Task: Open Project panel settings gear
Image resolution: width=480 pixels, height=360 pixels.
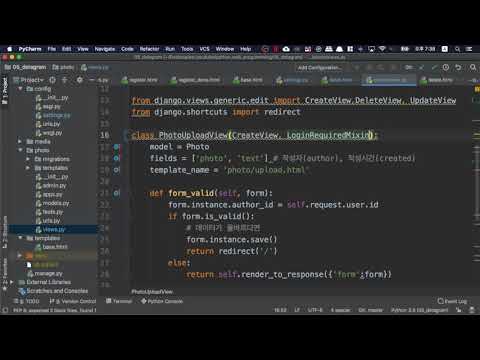Action: (79, 80)
